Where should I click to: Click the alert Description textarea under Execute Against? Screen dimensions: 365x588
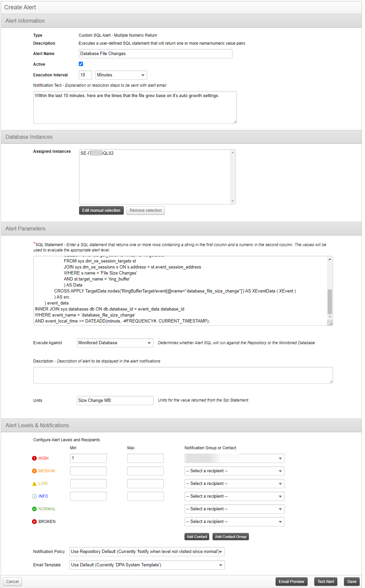[183, 375]
